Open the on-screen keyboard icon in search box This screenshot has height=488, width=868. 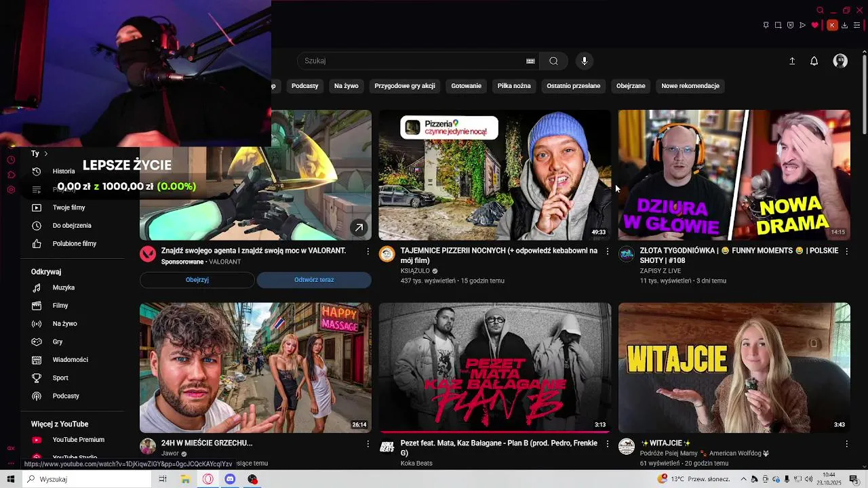pos(530,61)
